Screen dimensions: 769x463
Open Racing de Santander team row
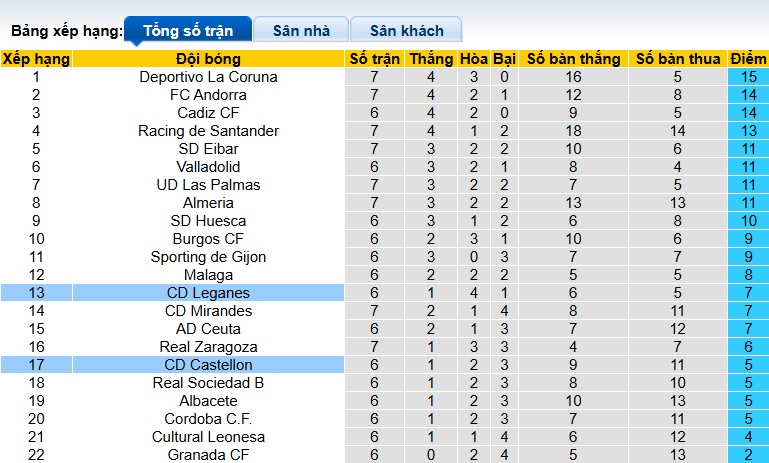(208, 131)
